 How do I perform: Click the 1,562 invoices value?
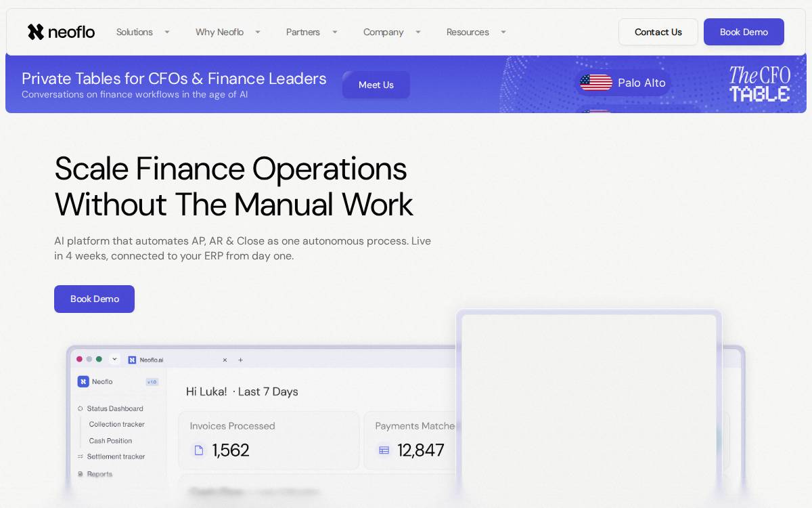(x=231, y=450)
